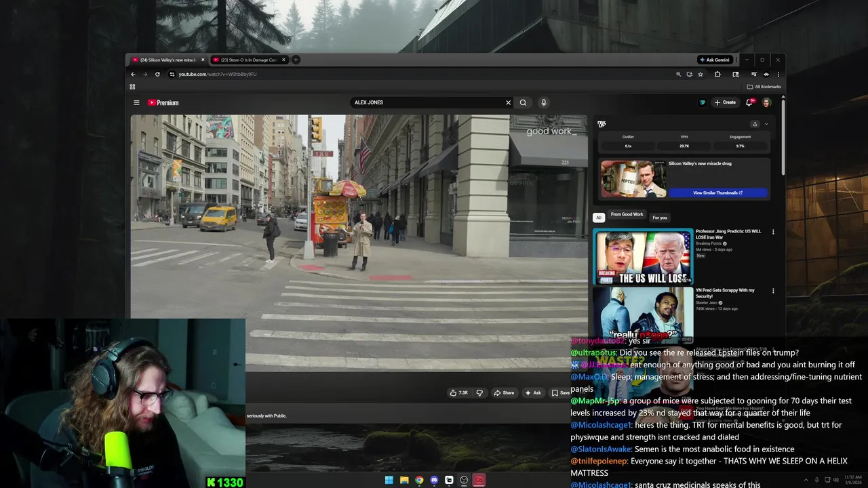The width and height of the screenshot is (868, 488).
Task: Select the All filter chip
Action: coord(599,218)
